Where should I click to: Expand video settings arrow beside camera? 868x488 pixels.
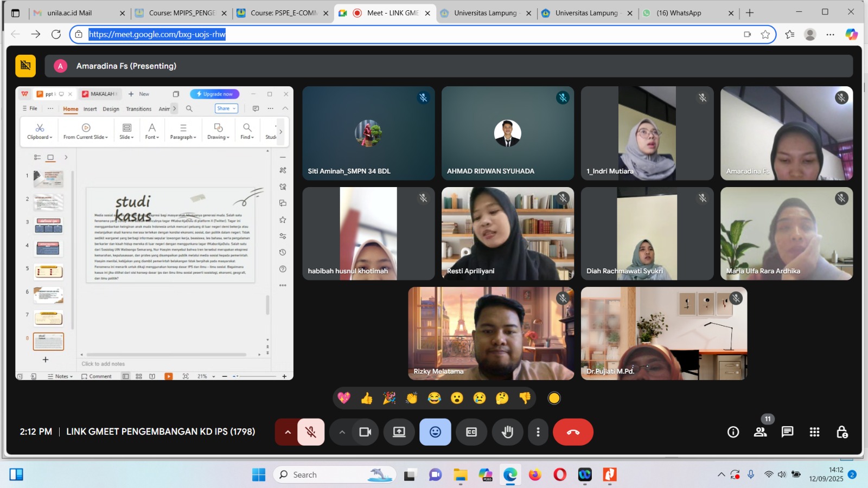click(342, 432)
